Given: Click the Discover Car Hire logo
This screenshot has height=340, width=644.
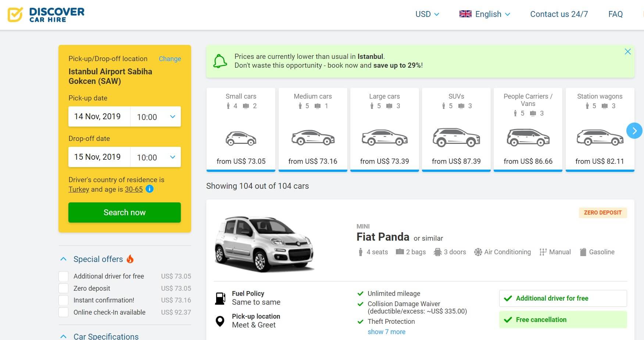Looking at the screenshot, I should 46,15.
